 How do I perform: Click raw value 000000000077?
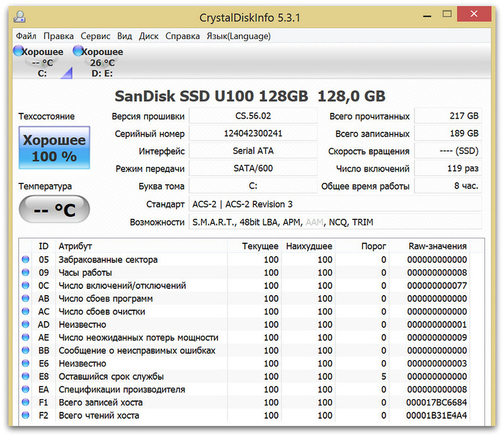[437, 286]
